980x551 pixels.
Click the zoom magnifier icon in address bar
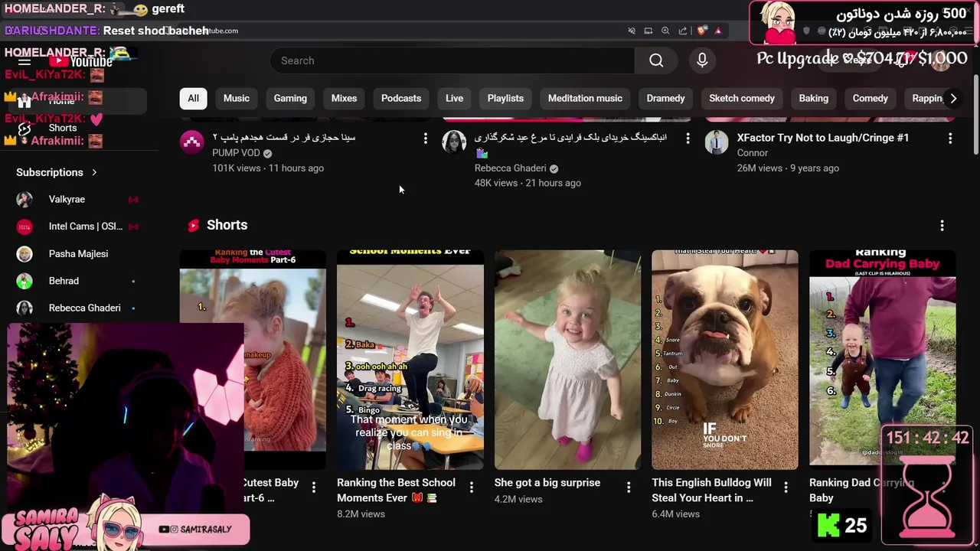[x=665, y=31]
